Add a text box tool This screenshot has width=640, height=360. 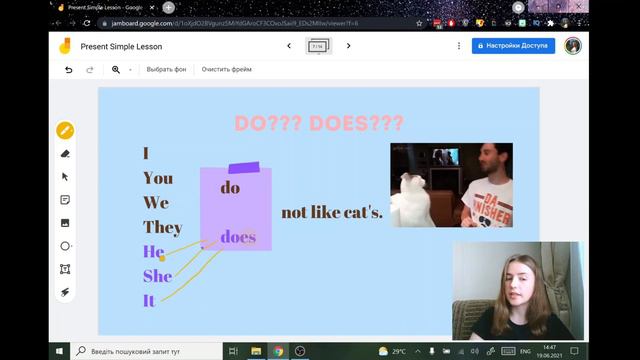click(x=65, y=269)
